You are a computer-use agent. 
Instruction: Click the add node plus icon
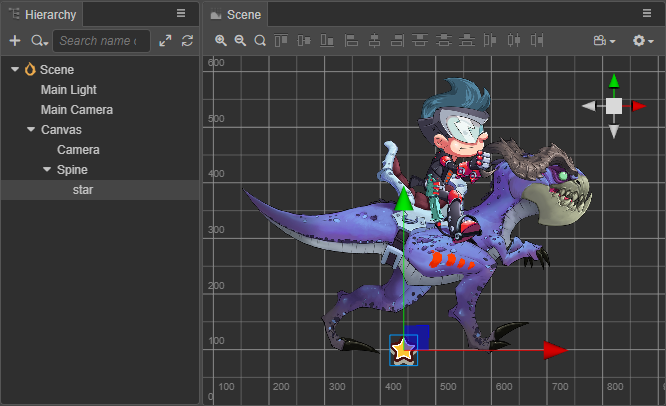tap(14, 41)
